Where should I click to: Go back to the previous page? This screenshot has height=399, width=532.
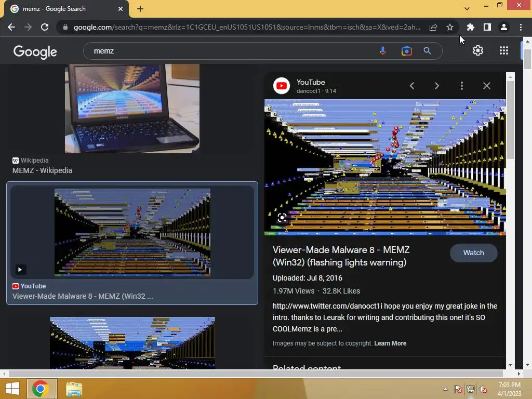tap(11, 27)
